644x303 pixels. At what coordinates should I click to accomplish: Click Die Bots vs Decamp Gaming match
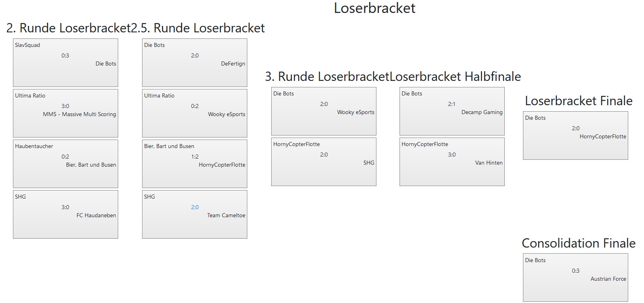[x=452, y=111]
